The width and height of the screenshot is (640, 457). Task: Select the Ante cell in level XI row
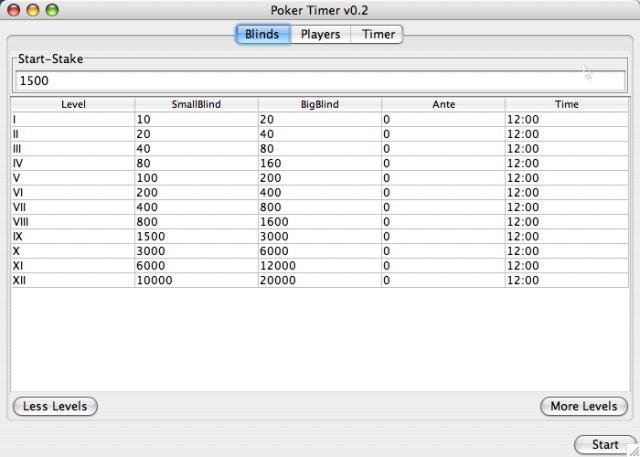443,266
